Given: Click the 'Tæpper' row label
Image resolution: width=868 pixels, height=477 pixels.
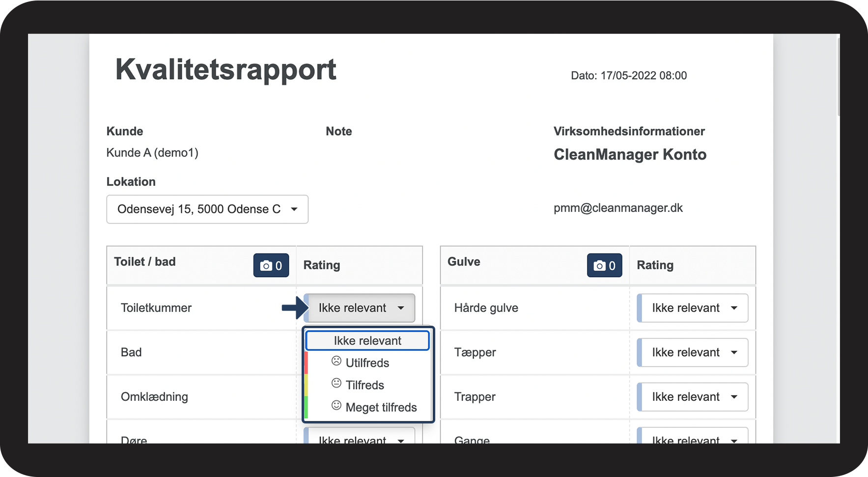Looking at the screenshot, I should [x=475, y=353].
